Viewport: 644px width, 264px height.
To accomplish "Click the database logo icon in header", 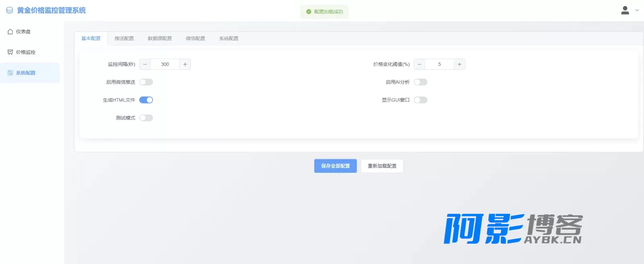I will tap(10, 10).
